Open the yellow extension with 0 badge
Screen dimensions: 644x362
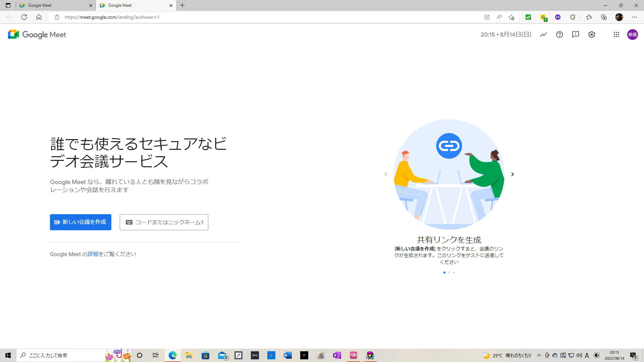pos(543,17)
